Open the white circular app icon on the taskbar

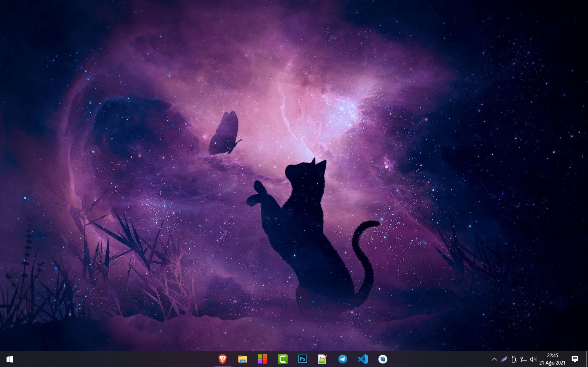(x=382, y=359)
